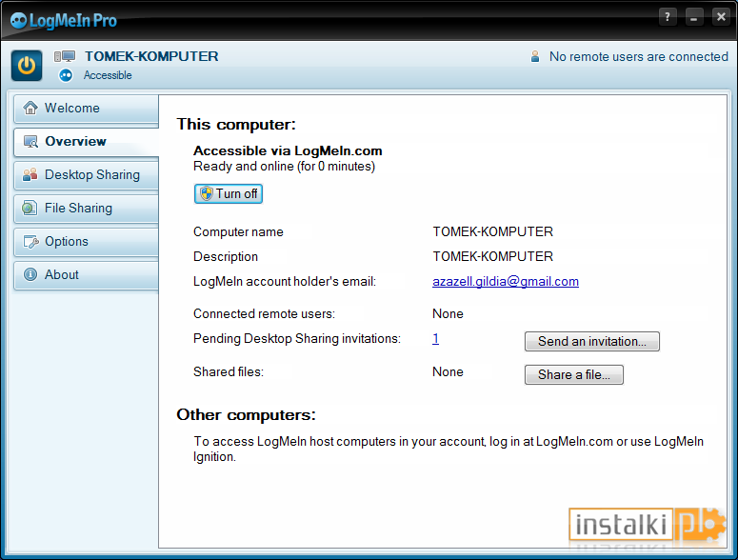Click 'Connected remote users:' label
Screen dimensions: 738x560
point(264,314)
